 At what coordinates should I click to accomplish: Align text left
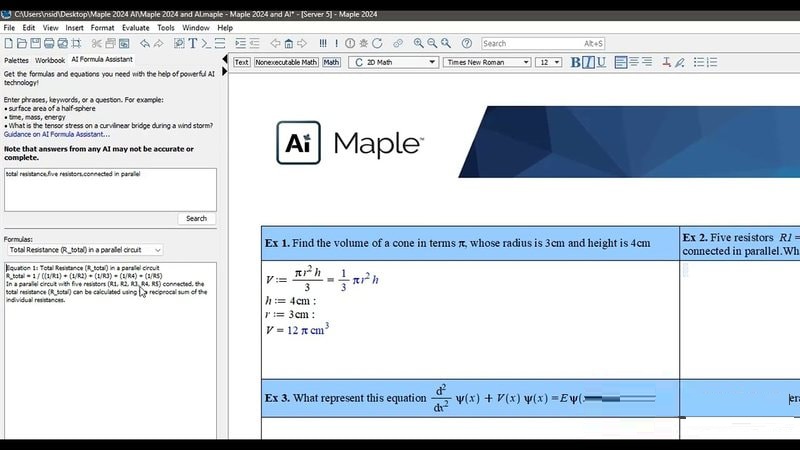(x=620, y=62)
